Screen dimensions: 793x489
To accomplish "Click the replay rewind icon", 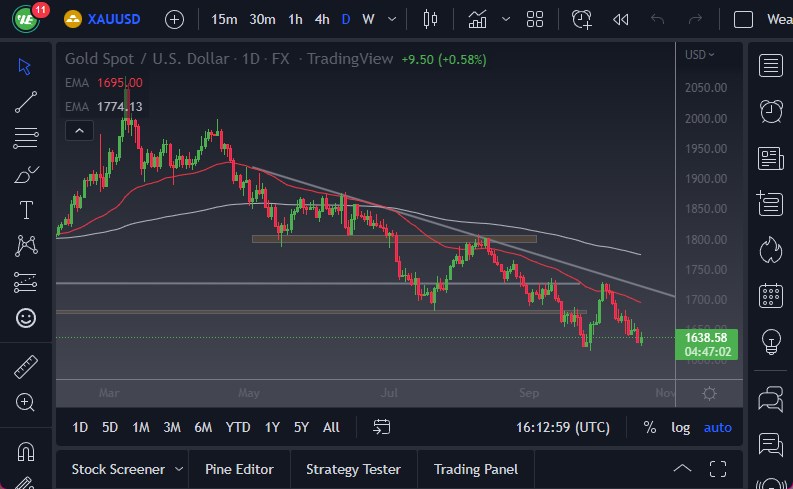I will tap(621, 19).
